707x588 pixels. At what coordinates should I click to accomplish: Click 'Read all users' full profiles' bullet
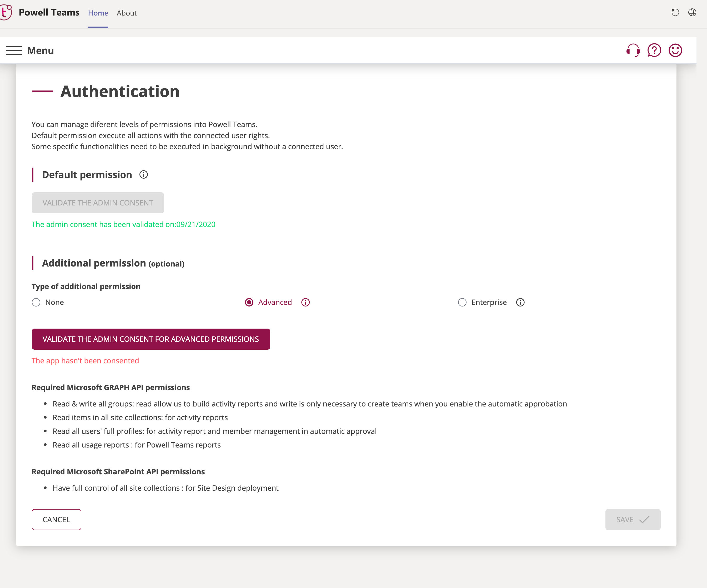pyautogui.click(x=214, y=431)
